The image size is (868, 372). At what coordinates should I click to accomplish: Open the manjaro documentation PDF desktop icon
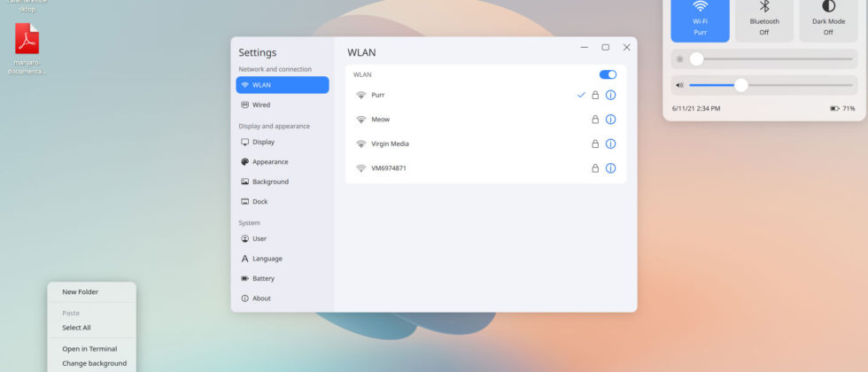click(x=27, y=49)
